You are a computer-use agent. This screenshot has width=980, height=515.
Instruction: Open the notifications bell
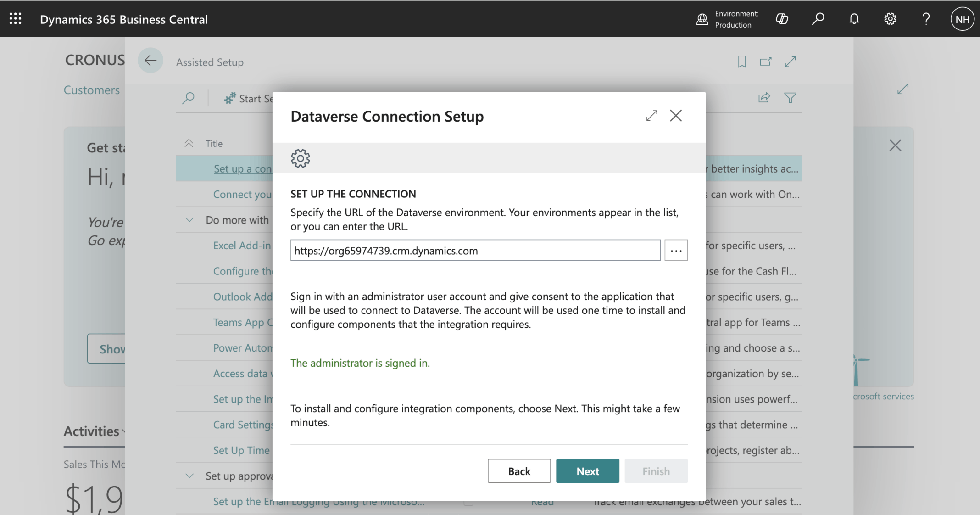tap(854, 19)
